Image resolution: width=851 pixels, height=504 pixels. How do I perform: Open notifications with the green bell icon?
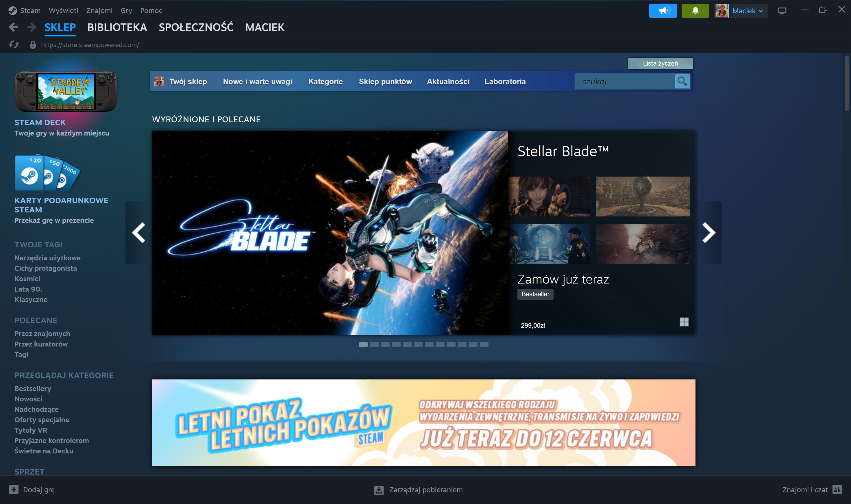click(x=695, y=10)
